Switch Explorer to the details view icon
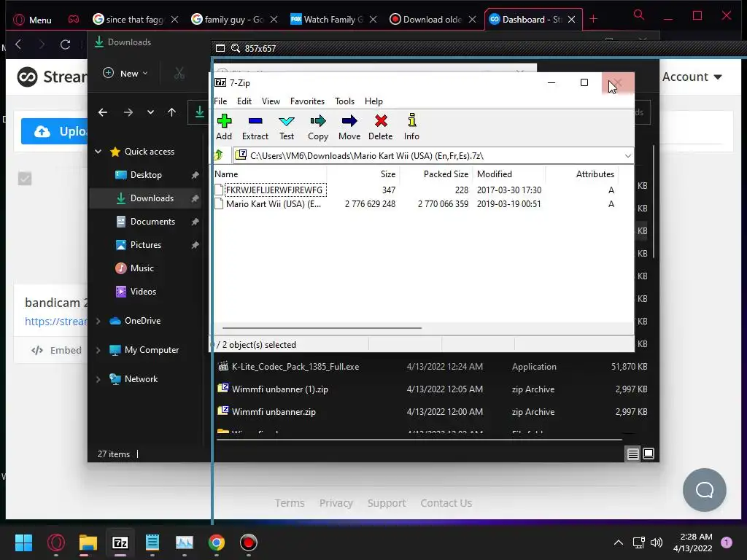747x560 pixels. pos(632,454)
